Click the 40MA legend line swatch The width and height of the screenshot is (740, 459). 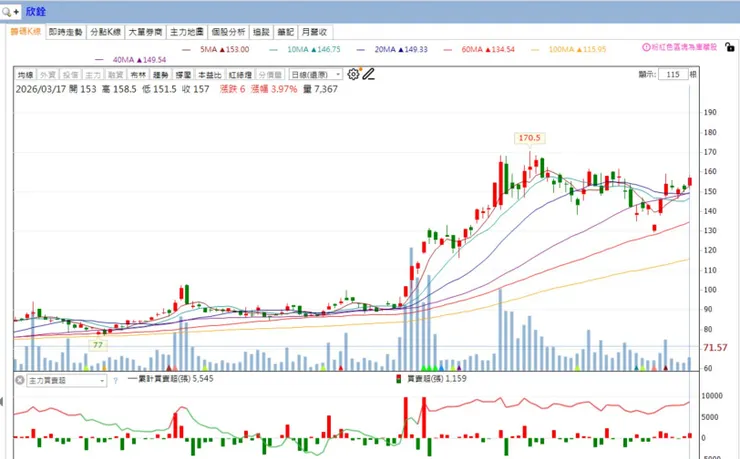(x=99, y=60)
